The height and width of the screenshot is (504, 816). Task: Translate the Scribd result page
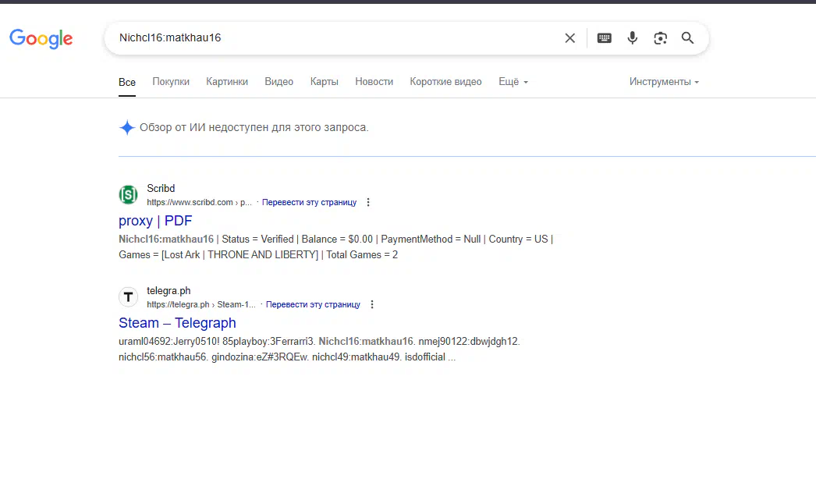pyautogui.click(x=309, y=203)
